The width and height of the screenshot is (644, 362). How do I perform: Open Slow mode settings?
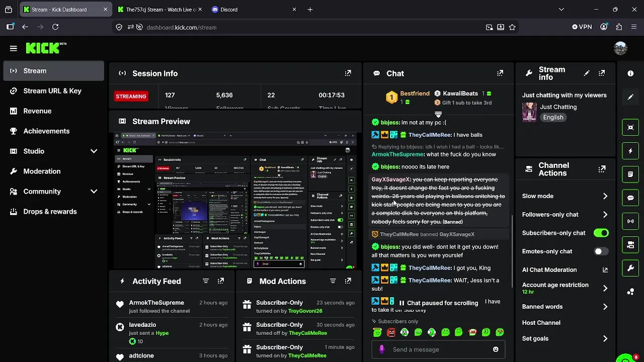coord(565,196)
